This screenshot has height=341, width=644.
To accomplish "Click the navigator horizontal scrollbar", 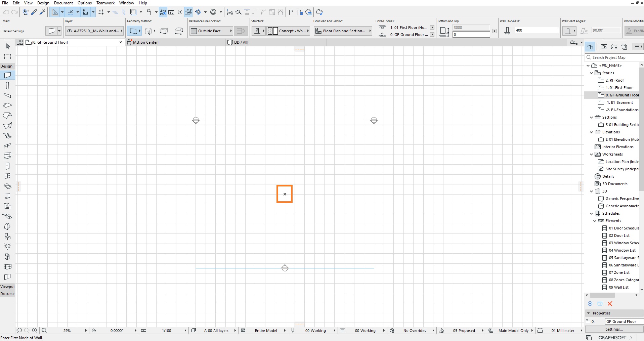I will point(602,295).
